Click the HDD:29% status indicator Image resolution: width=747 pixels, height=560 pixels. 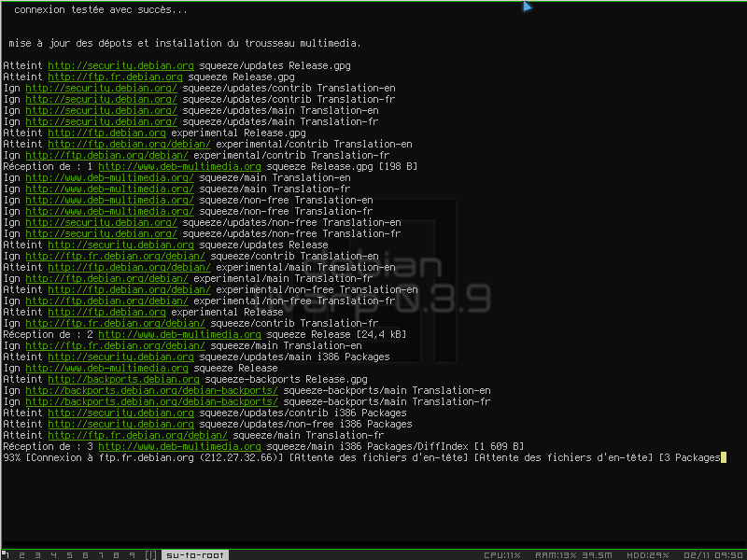(x=648, y=555)
